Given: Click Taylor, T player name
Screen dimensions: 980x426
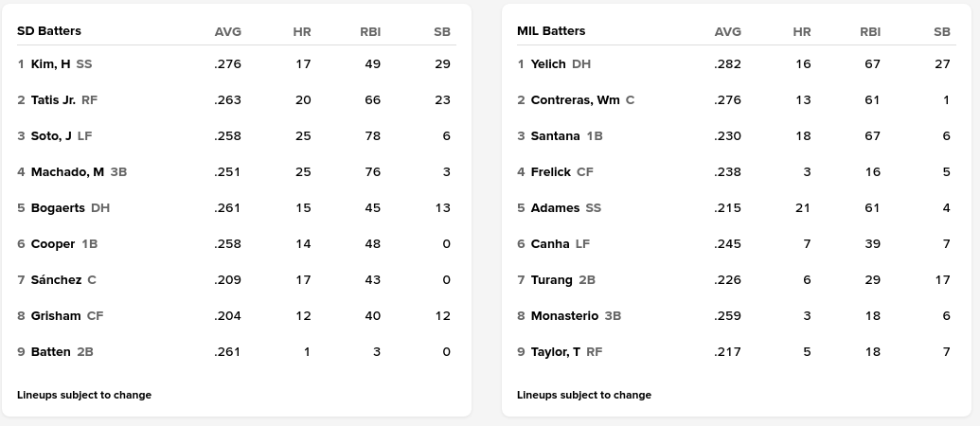Looking at the screenshot, I should click(556, 352).
